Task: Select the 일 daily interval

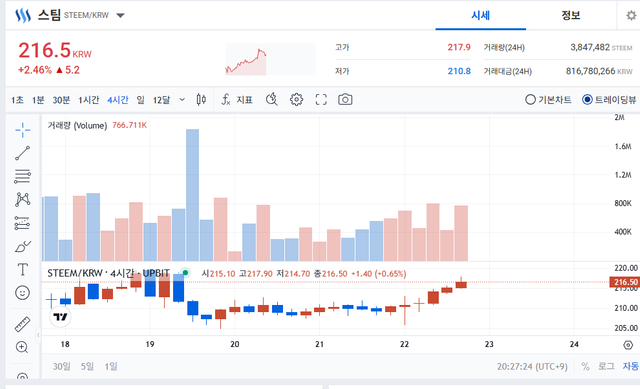Action: pyautogui.click(x=140, y=100)
